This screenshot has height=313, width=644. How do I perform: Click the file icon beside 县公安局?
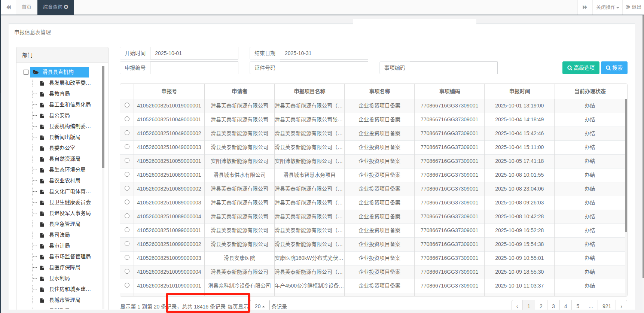tap(42, 116)
